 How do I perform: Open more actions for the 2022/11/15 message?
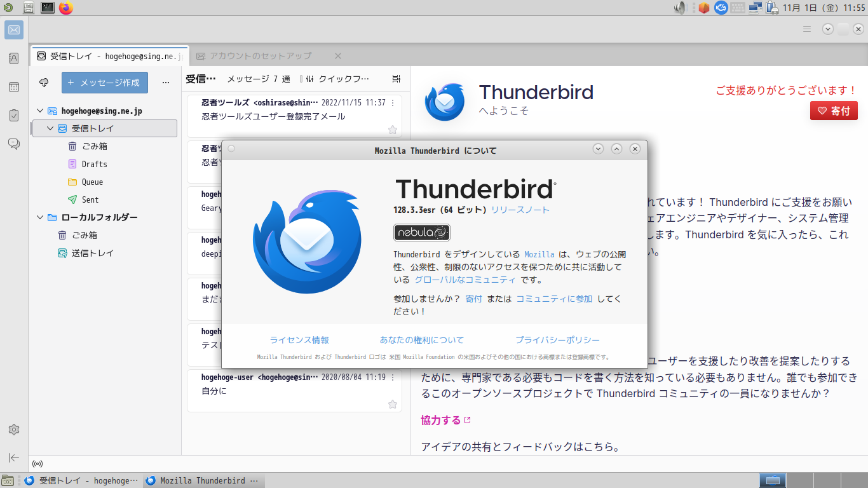coord(393,103)
